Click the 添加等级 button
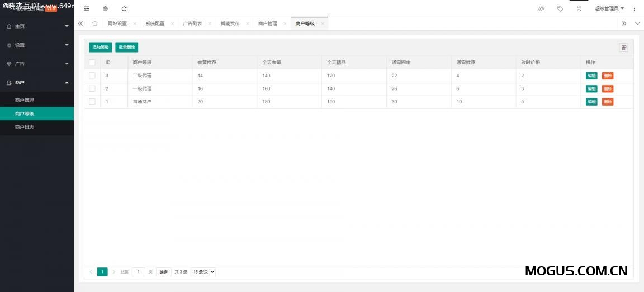644x292 pixels. click(101, 48)
